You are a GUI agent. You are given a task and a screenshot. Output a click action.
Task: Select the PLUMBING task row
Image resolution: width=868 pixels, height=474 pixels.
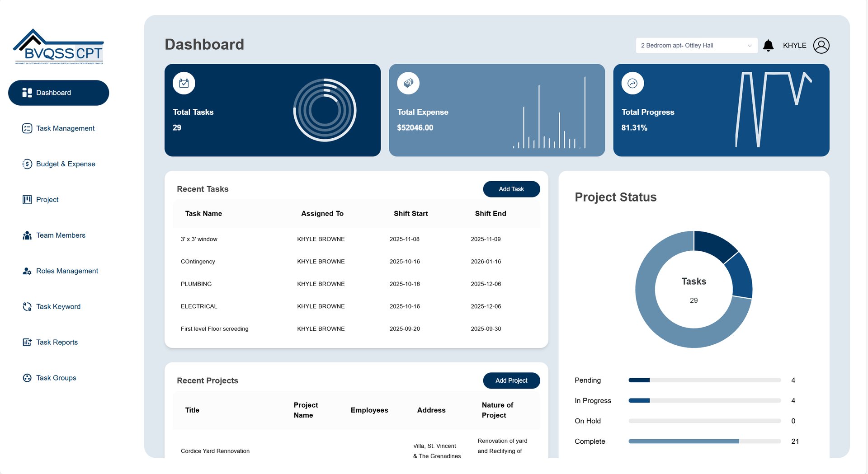356,284
